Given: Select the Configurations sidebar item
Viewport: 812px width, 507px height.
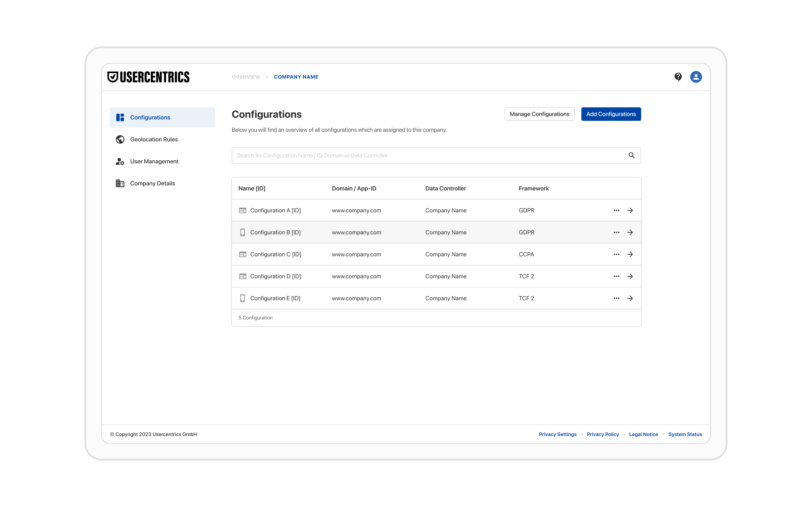Looking at the screenshot, I should 150,117.
